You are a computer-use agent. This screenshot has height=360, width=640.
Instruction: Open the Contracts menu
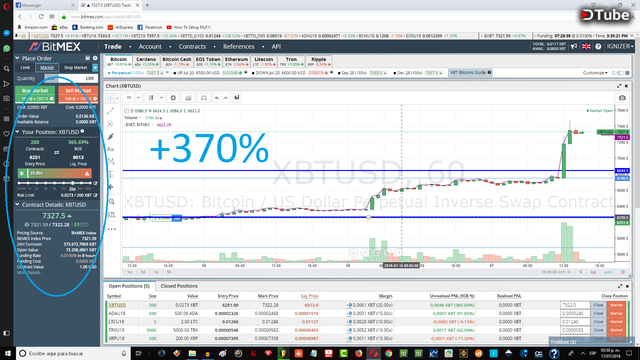[x=192, y=47]
